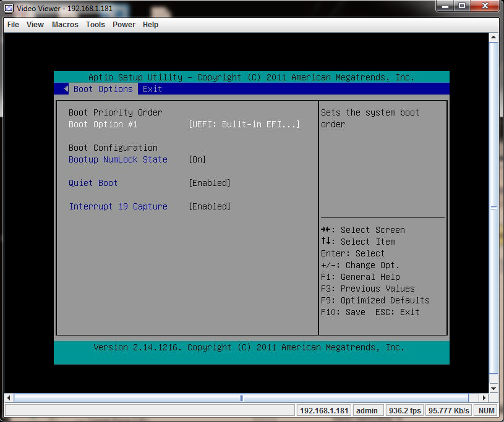Toggle Bootup NumLock State [On] value
Viewport: 504px width, 422px height.
(x=197, y=159)
